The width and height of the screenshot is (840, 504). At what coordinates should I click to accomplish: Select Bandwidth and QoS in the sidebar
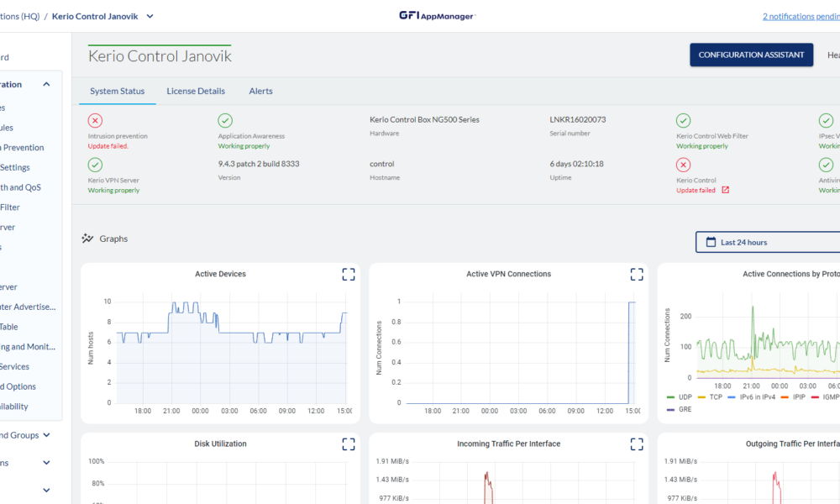[21, 187]
